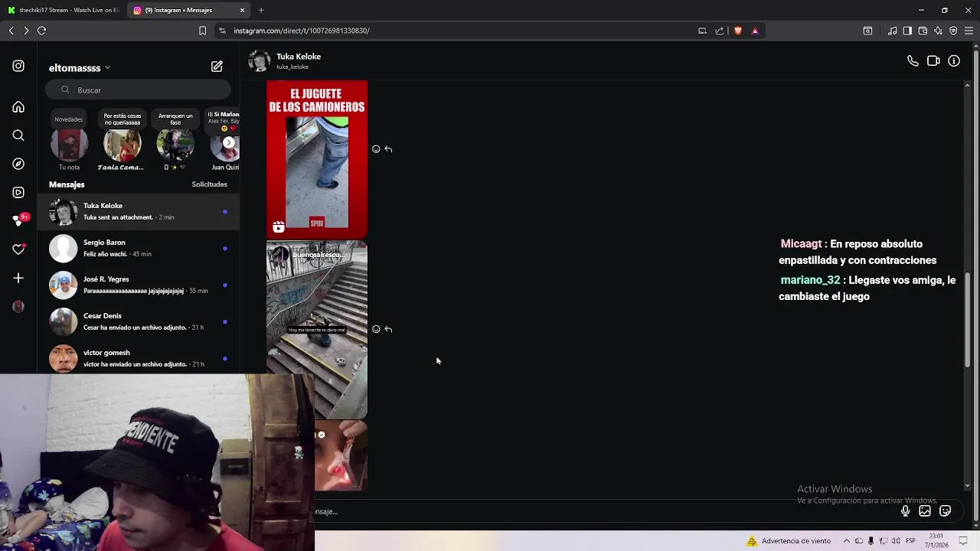The image size is (980, 551).
Task: Reply to the camioneros reel message
Action: pos(388,149)
